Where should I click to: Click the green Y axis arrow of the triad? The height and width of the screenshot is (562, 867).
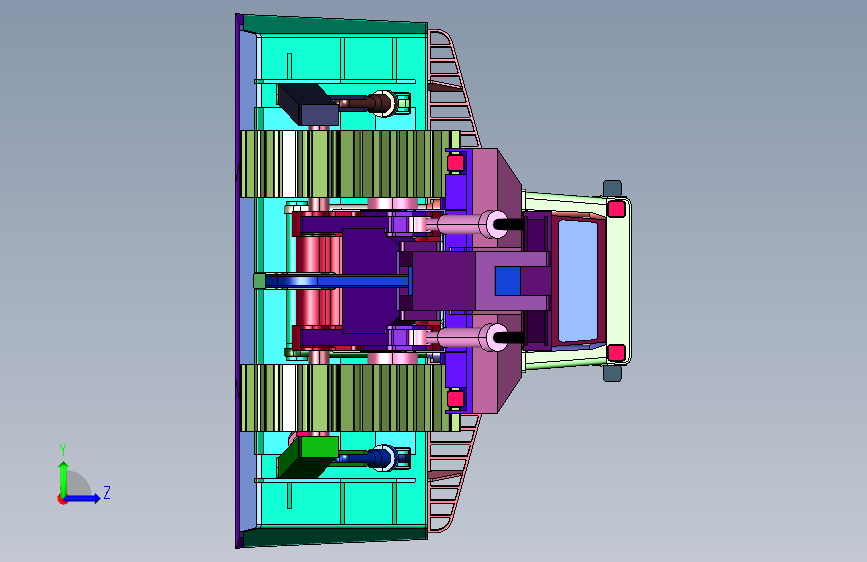click(x=64, y=478)
